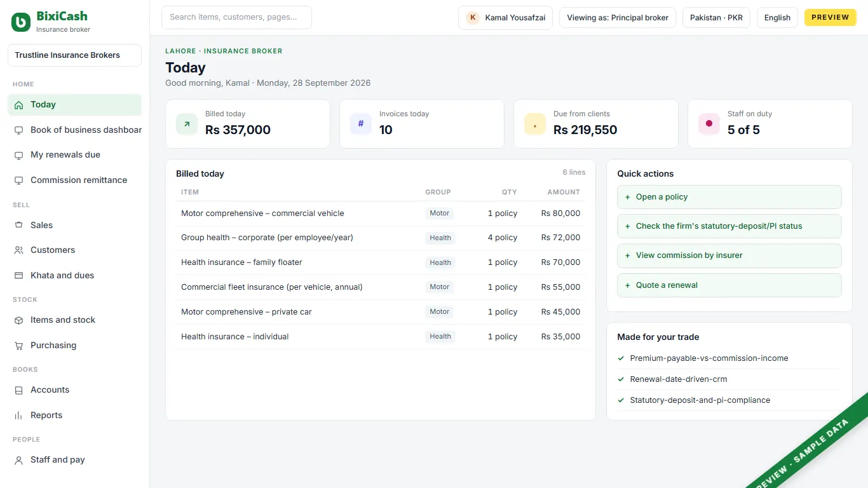The width and height of the screenshot is (868, 488).
Task: Click Quote a renewal quick action
Action: tap(729, 285)
